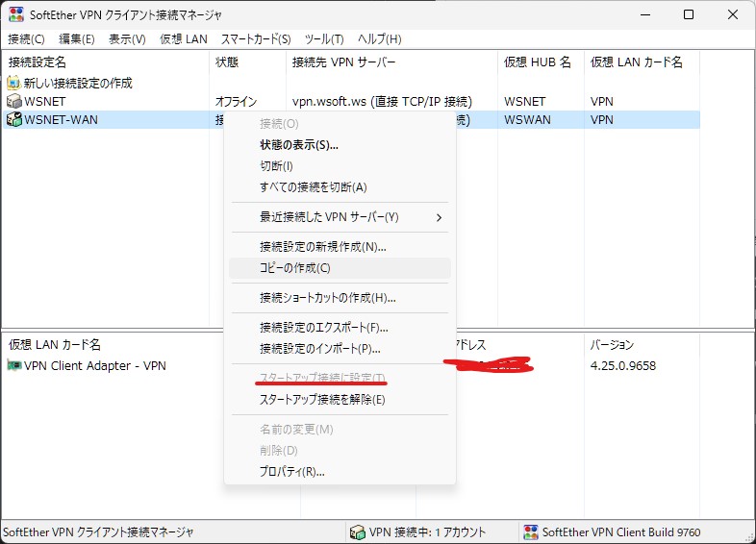The width and height of the screenshot is (756, 544).
Task: Click VPN card name in WSNET row
Action: click(x=602, y=102)
